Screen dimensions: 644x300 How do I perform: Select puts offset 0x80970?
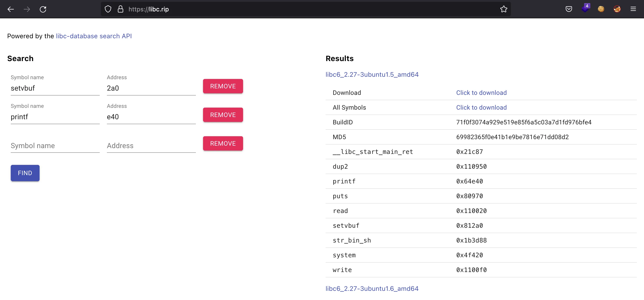(x=470, y=196)
